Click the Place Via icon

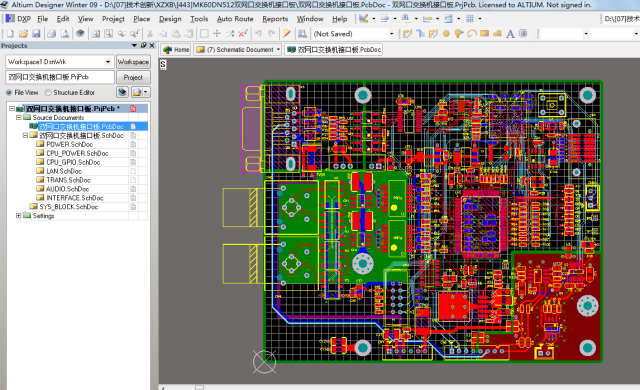point(459,34)
